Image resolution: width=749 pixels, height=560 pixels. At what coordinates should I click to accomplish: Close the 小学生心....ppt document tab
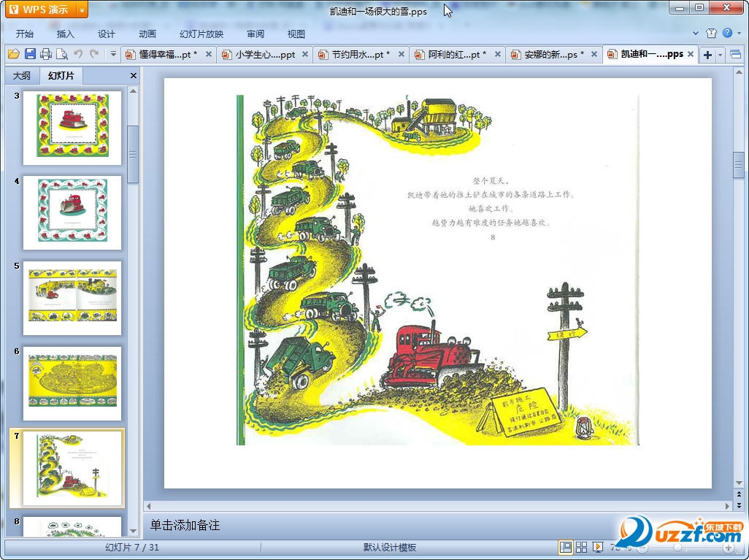tap(304, 55)
